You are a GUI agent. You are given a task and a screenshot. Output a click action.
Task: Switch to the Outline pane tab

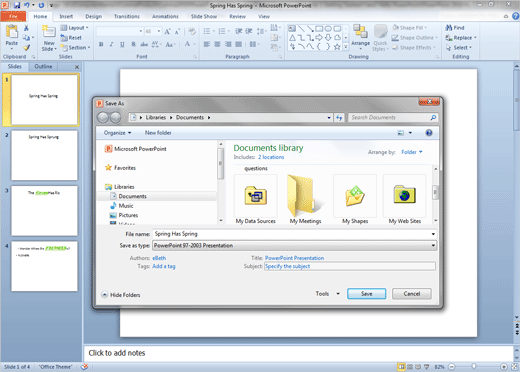coord(43,66)
